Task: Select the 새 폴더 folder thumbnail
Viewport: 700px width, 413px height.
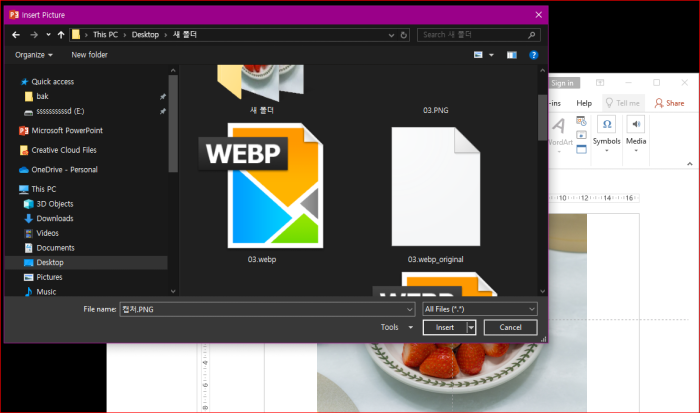Action: pyautogui.click(x=261, y=83)
